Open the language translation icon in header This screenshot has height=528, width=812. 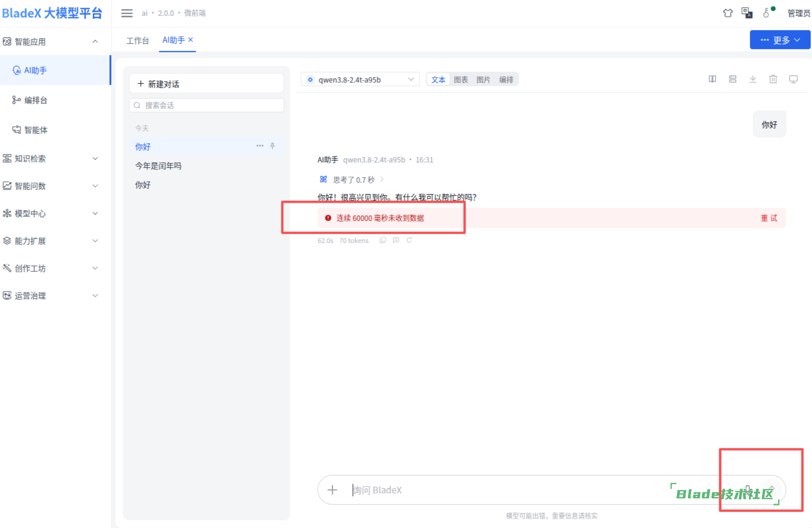(747, 13)
